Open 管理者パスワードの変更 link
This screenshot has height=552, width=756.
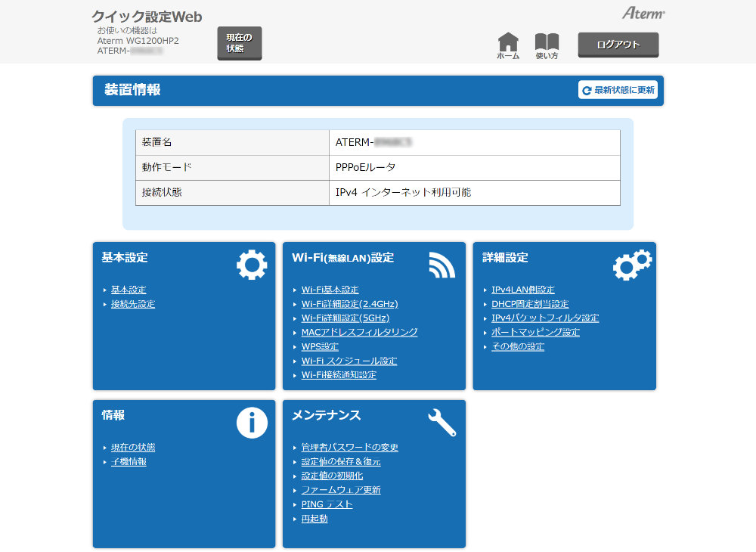tap(349, 448)
